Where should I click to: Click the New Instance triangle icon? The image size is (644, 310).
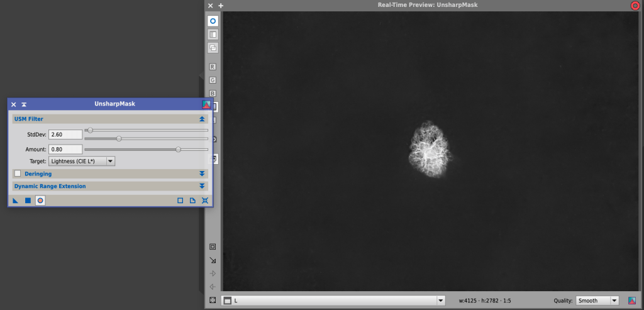coord(16,201)
